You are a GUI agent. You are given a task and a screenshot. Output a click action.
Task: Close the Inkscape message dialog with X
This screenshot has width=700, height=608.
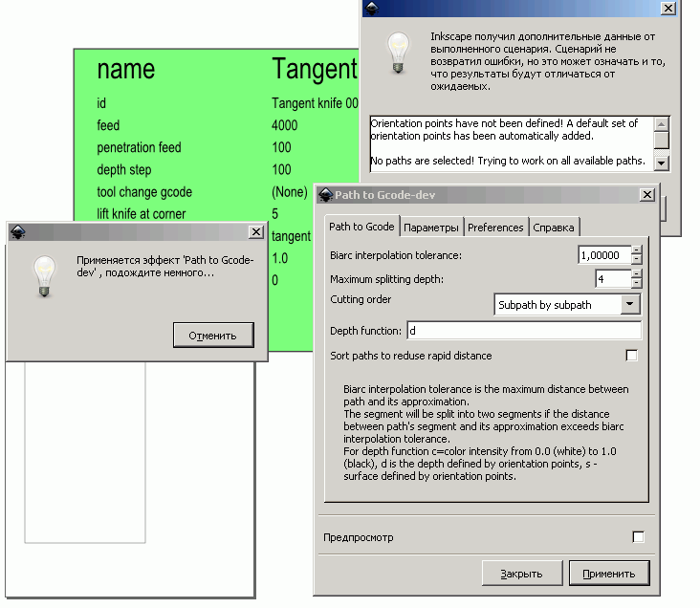(667, 8)
